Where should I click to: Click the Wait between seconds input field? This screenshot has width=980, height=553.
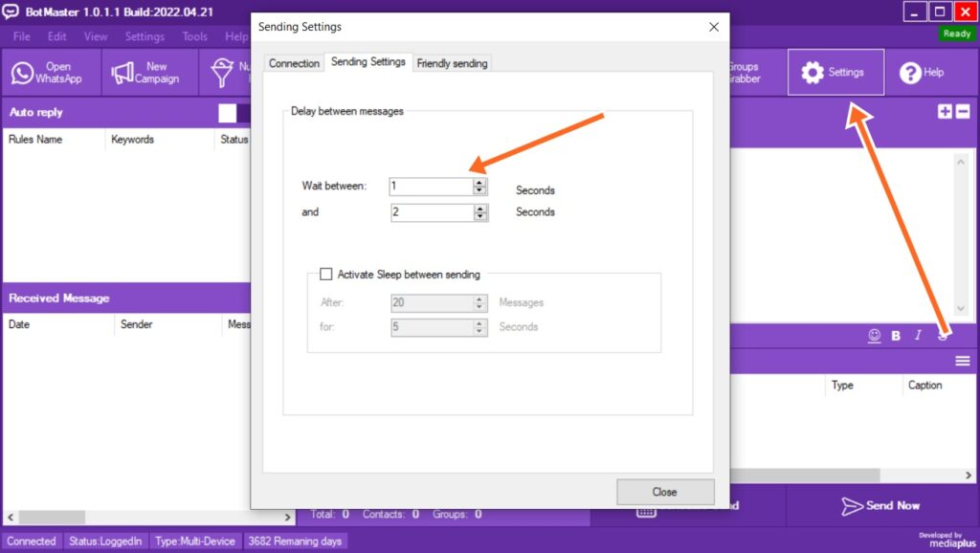click(430, 187)
